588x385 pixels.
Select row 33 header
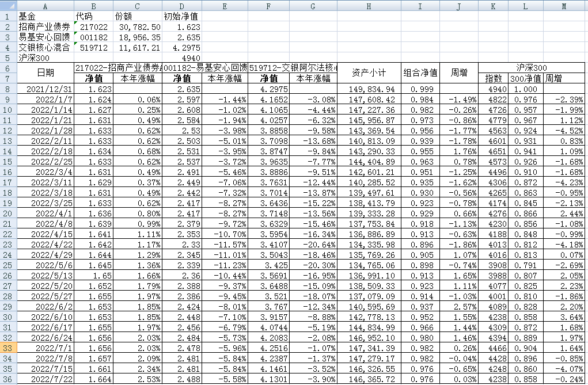8,348
